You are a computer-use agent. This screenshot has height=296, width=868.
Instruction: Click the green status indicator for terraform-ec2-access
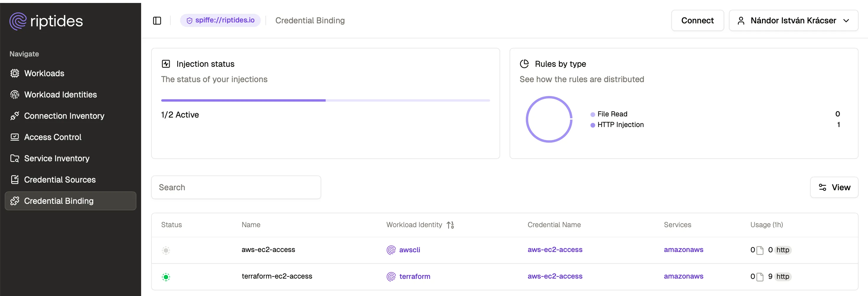166,277
